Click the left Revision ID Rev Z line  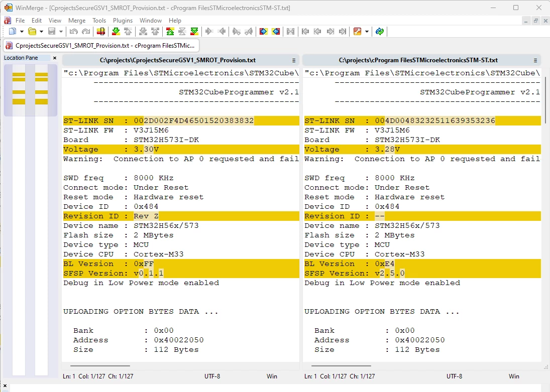click(181, 216)
